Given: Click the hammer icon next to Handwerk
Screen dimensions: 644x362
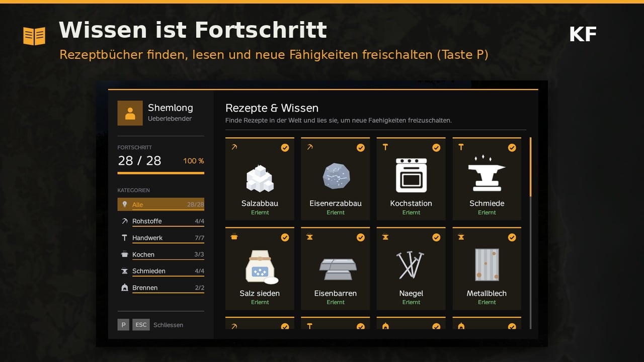Looking at the screenshot, I should (124, 238).
